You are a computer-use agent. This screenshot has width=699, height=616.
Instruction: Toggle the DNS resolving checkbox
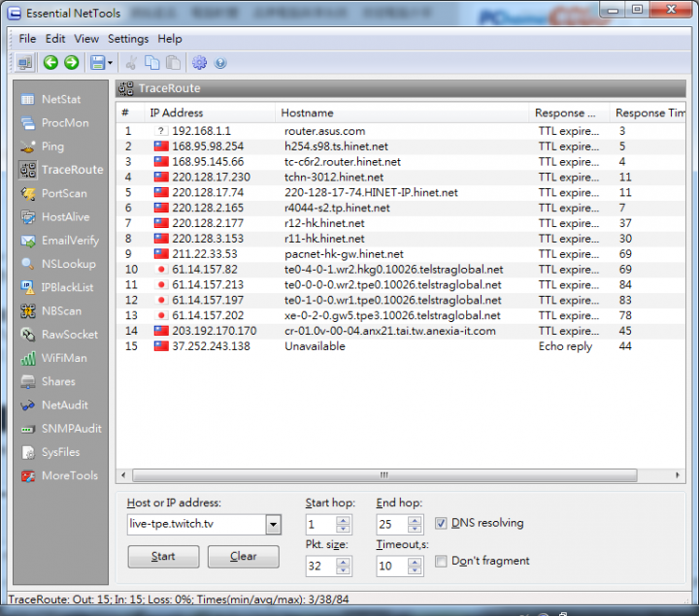tap(441, 523)
